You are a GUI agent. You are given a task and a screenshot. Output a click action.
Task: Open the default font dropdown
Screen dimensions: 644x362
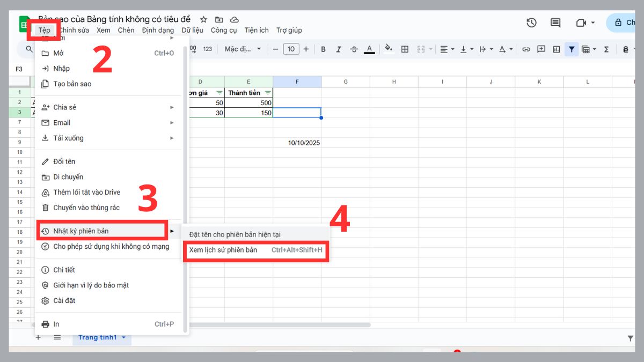click(x=243, y=49)
